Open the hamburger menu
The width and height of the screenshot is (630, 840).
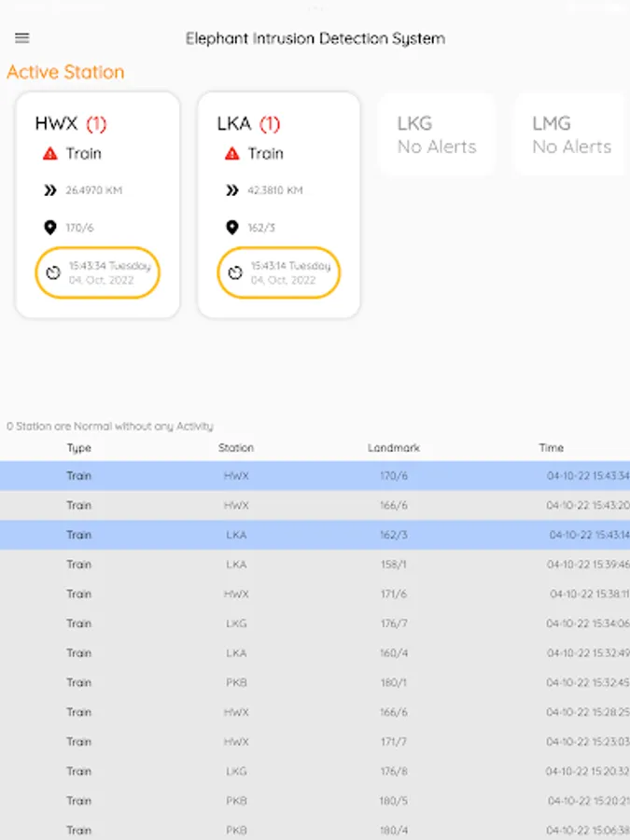(x=22, y=38)
